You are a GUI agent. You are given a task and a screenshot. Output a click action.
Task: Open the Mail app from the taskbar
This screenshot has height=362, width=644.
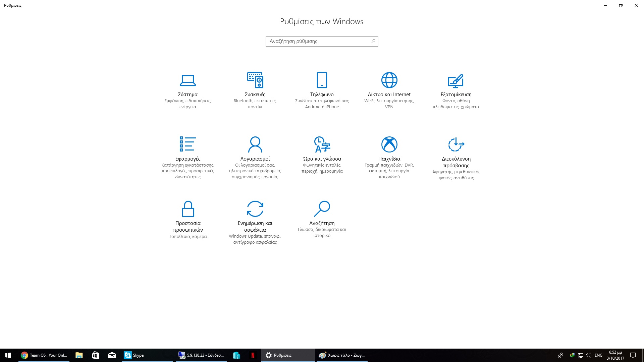pos(112,355)
